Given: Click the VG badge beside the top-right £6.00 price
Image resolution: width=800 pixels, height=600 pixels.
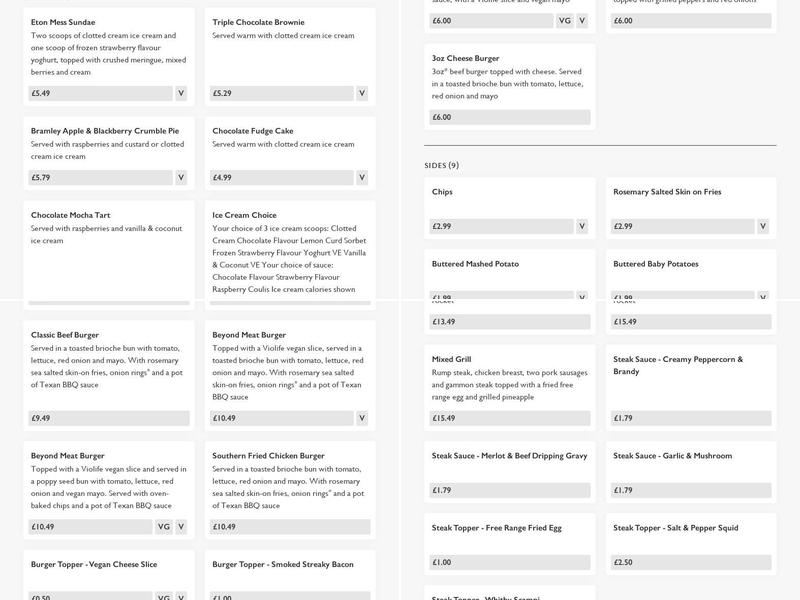Looking at the screenshot, I should click(x=565, y=20).
